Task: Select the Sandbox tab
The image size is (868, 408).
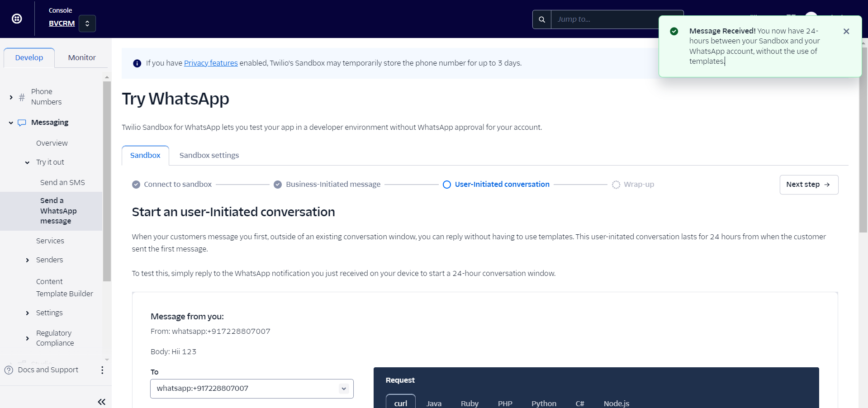Action: click(145, 155)
